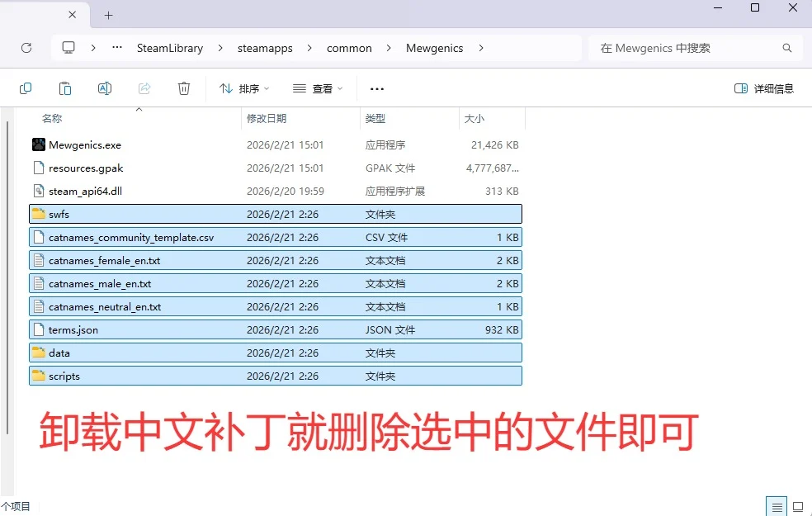Select the terms.json file
812x516 pixels.
coord(73,329)
